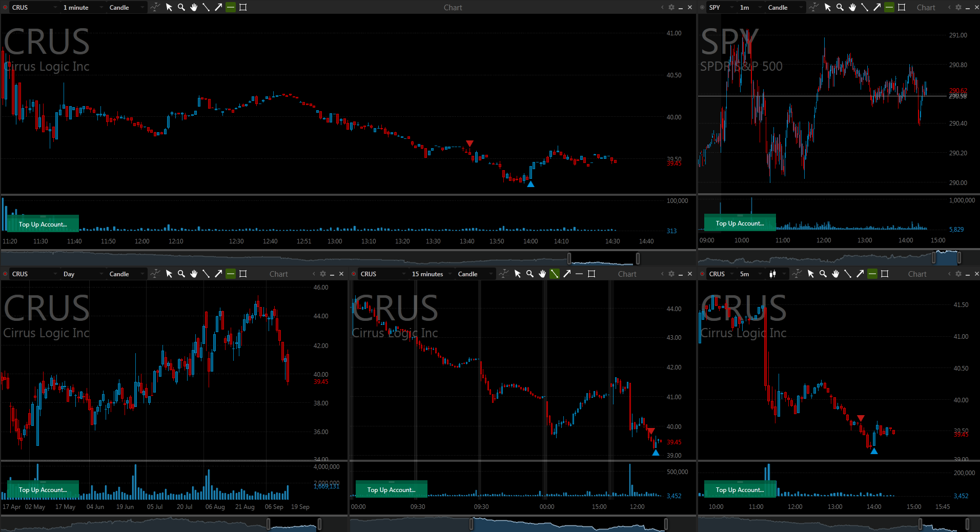The width and height of the screenshot is (980, 532).
Task: Click Chart title of CRUS 5m panel
Action: pos(917,274)
